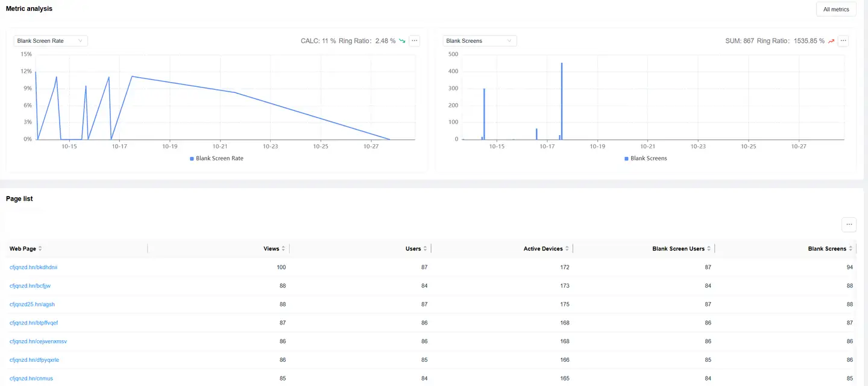This screenshot has width=868, height=386.
Task: Sort the table by Blank Screen Users
Action: (709, 248)
